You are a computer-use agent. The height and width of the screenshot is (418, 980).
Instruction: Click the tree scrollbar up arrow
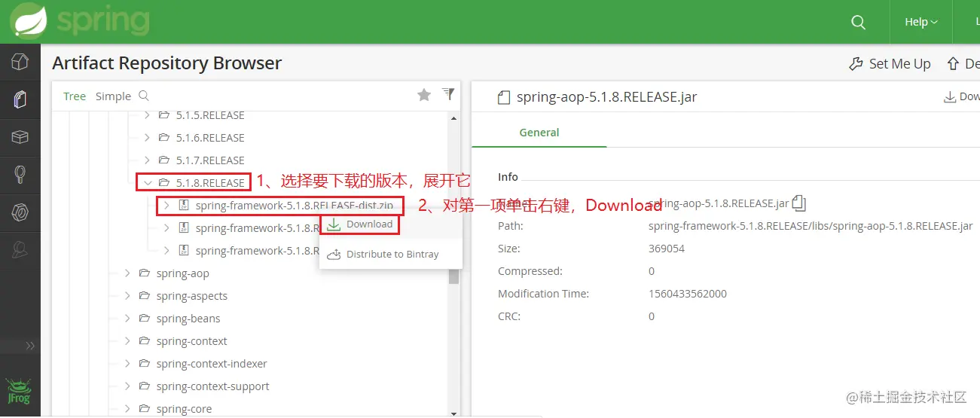tap(453, 118)
